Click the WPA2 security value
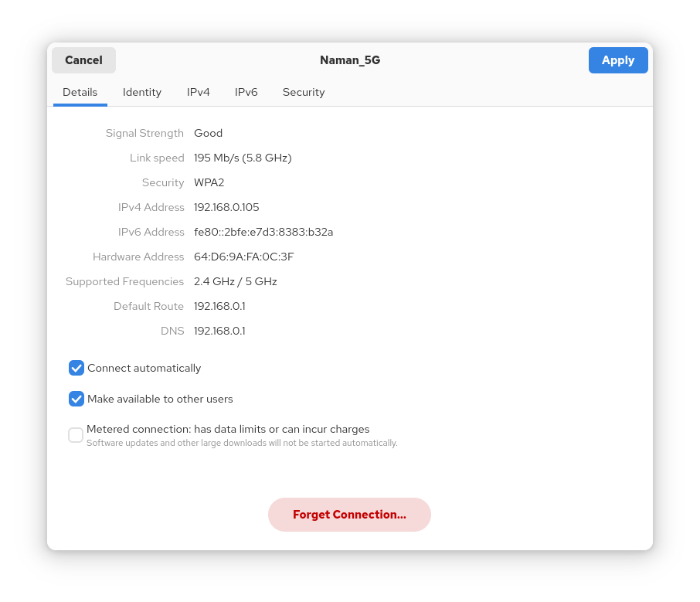Image resolution: width=700 pixels, height=602 pixels. click(x=209, y=182)
